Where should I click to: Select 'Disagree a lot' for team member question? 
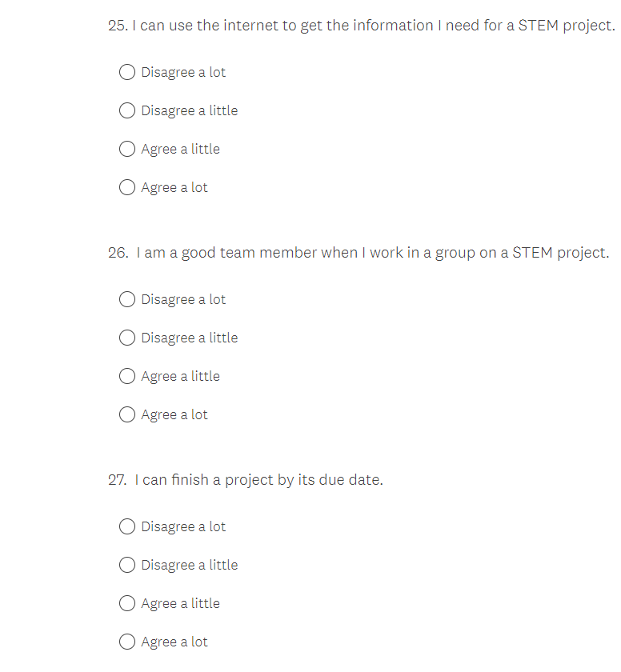(x=127, y=300)
